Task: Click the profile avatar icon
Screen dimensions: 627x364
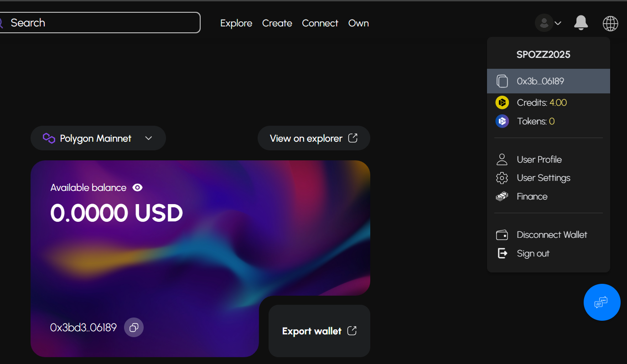Action: [544, 23]
